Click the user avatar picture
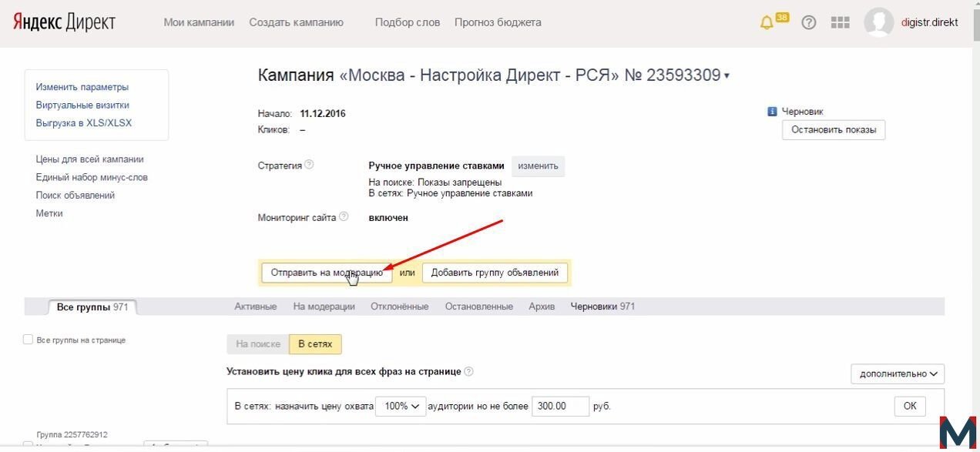Viewport: 980px width, 452px height. 879,22
